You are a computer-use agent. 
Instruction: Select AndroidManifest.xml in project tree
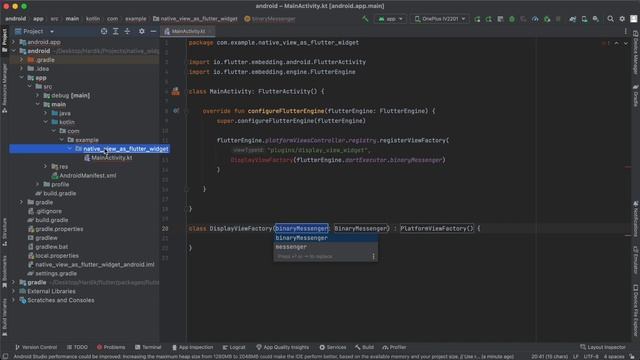click(88, 176)
